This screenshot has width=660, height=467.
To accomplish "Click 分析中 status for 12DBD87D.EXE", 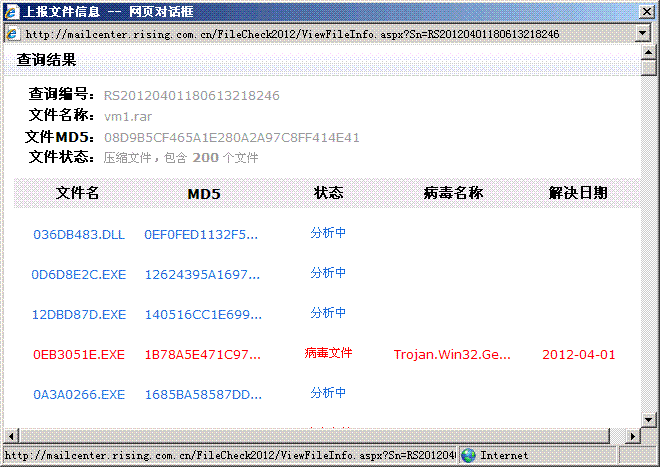I will click(328, 313).
